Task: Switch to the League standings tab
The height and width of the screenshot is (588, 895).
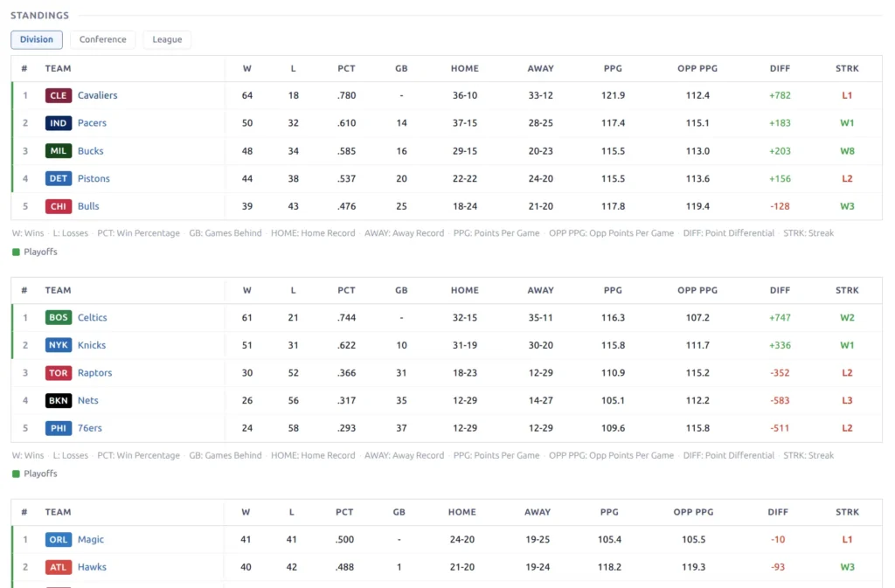Action: [167, 39]
